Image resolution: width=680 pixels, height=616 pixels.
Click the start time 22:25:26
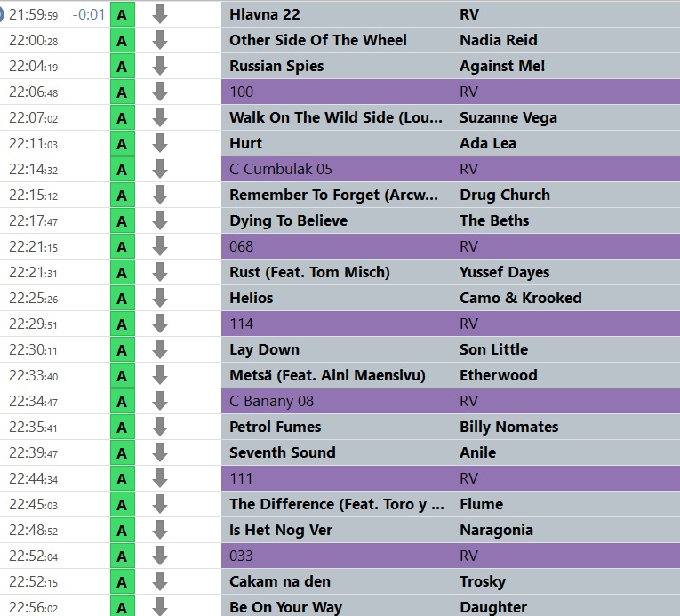click(34, 299)
